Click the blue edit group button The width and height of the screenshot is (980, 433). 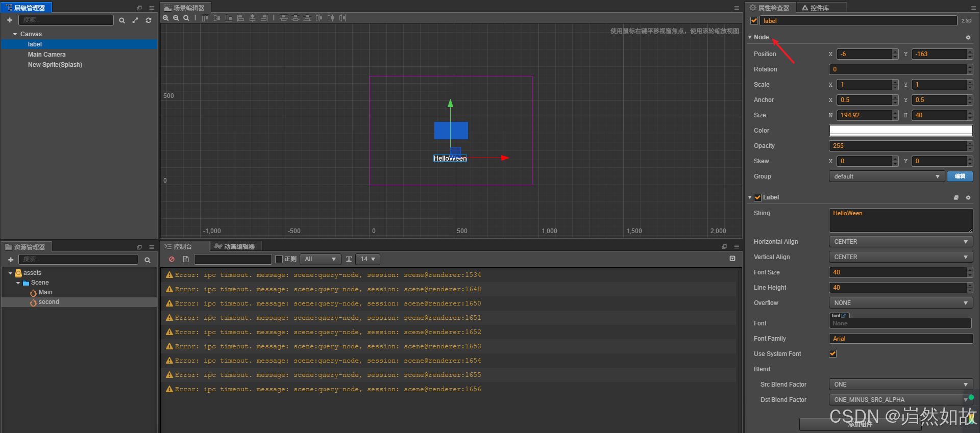point(960,176)
